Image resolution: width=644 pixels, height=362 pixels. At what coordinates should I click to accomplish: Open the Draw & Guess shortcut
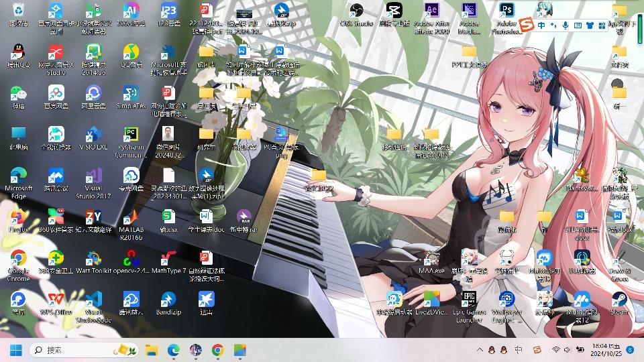coord(619,265)
